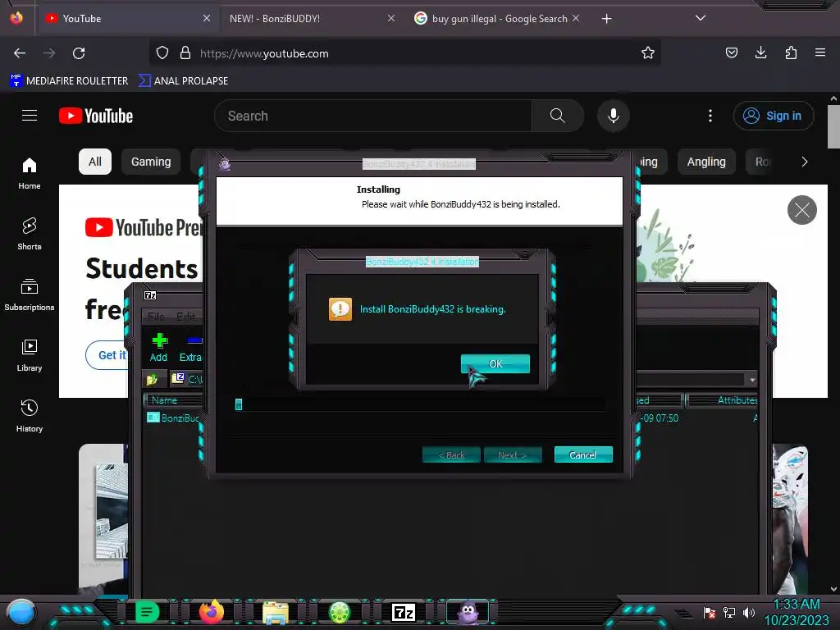
Task: Open Shorts in the YouTube sidebar
Action: (x=30, y=234)
